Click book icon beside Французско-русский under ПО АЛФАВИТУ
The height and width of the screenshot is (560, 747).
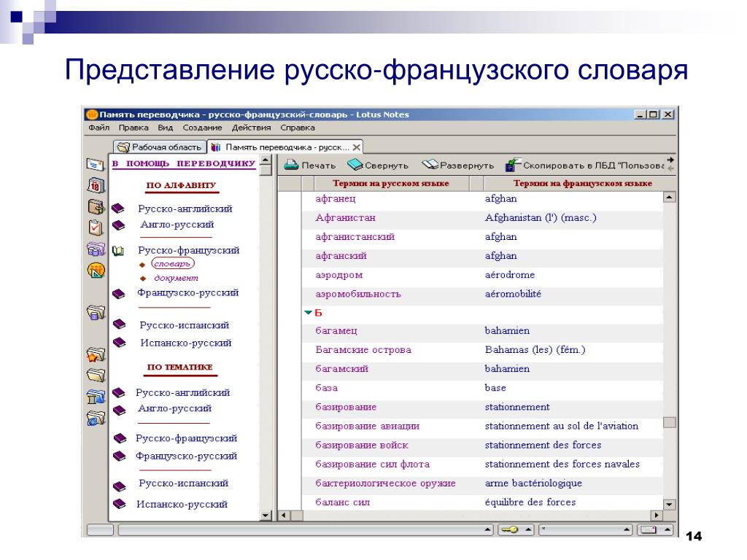click(x=118, y=293)
